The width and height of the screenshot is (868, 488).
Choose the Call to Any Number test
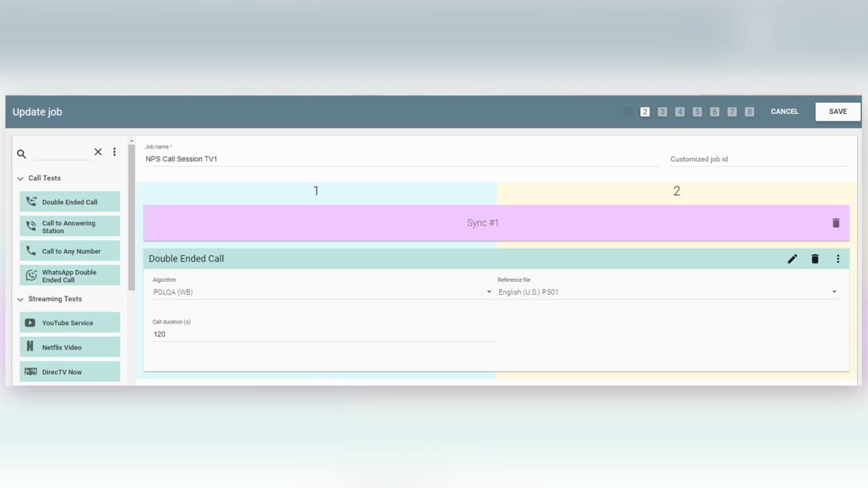[69, 251]
